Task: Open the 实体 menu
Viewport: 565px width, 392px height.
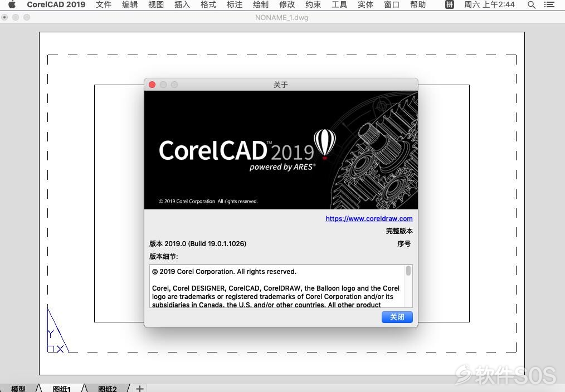Action: [366, 4]
